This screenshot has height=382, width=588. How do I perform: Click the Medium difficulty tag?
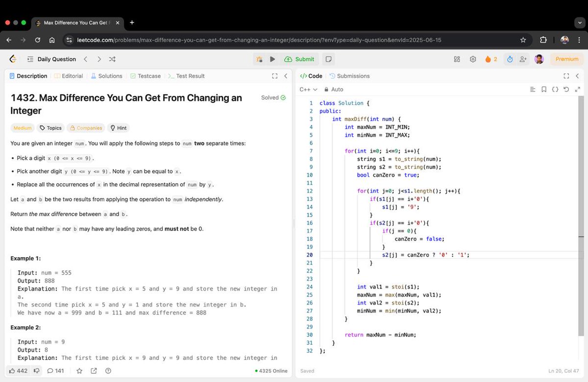(x=23, y=128)
